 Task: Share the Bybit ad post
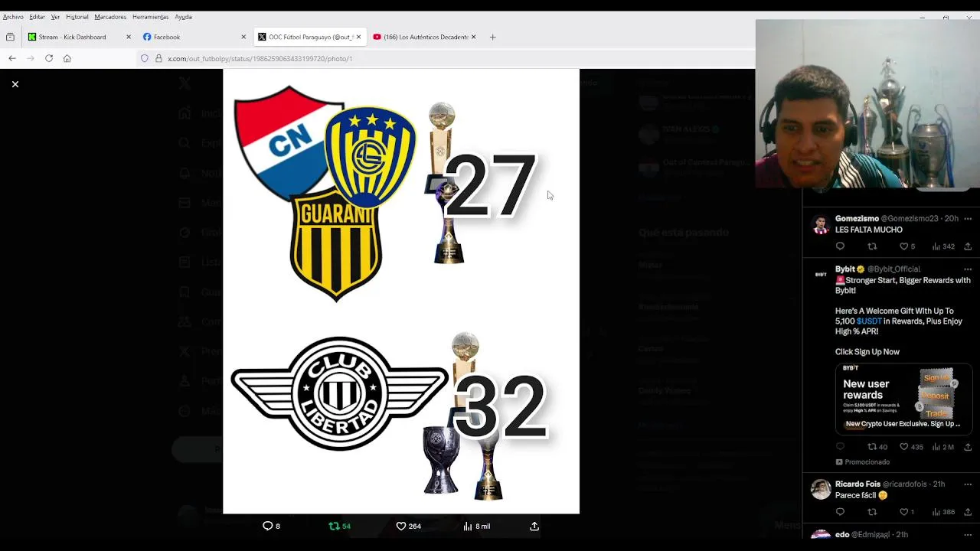[968, 447]
